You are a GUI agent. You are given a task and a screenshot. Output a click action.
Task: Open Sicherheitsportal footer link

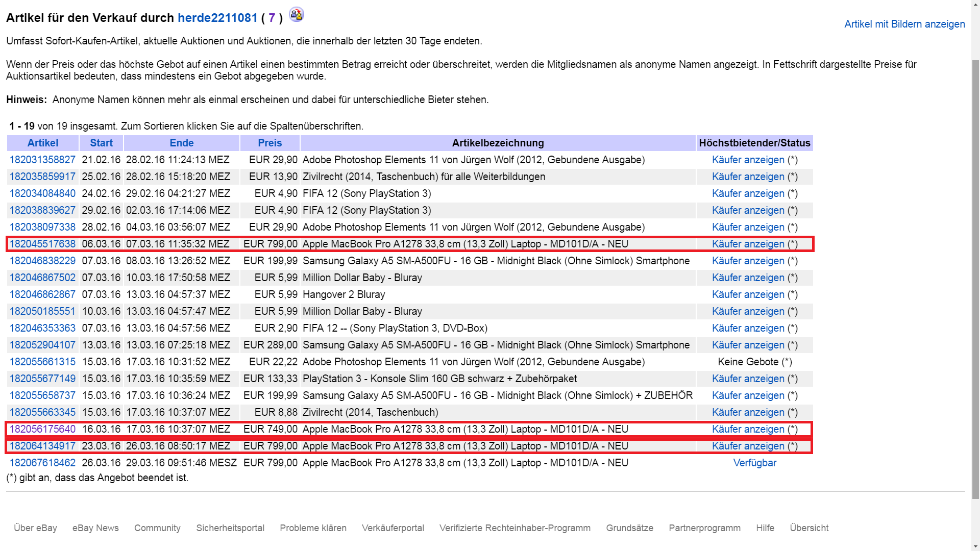(x=230, y=528)
